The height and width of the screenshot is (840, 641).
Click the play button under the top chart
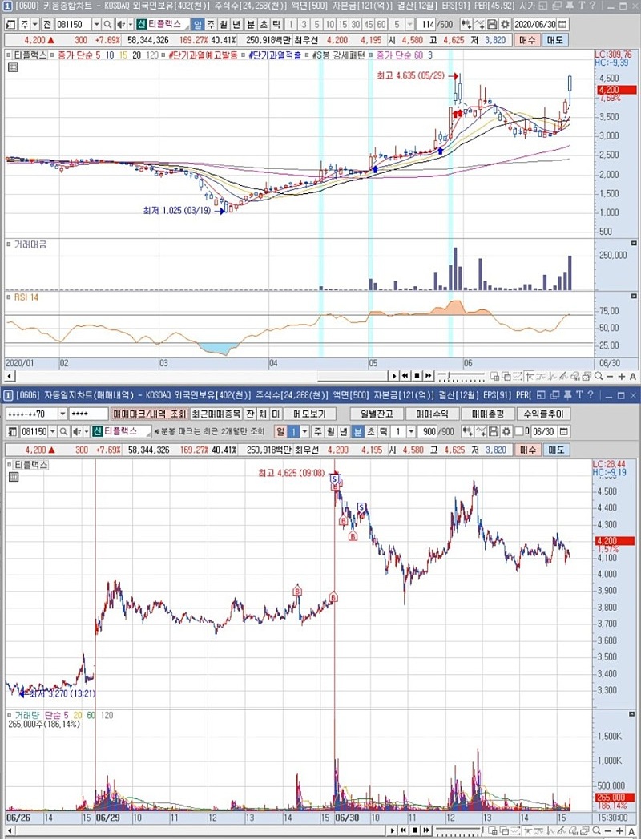tap(395, 376)
